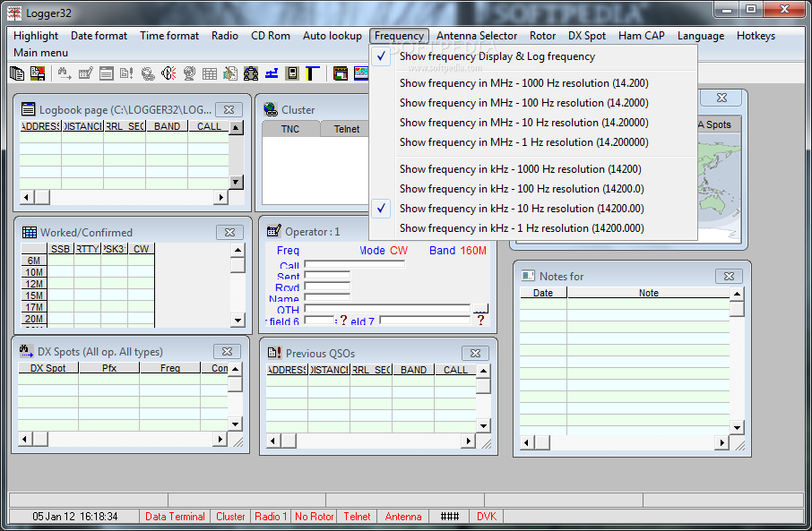Viewport: 812px width, 531px height.
Task: Click the notes paper toolbar icon
Action: coord(230,73)
